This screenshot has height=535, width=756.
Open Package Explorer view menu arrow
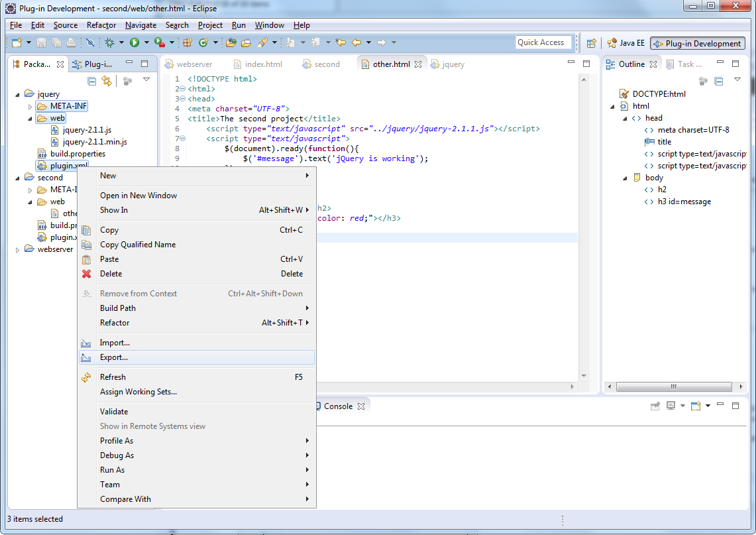click(146, 80)
